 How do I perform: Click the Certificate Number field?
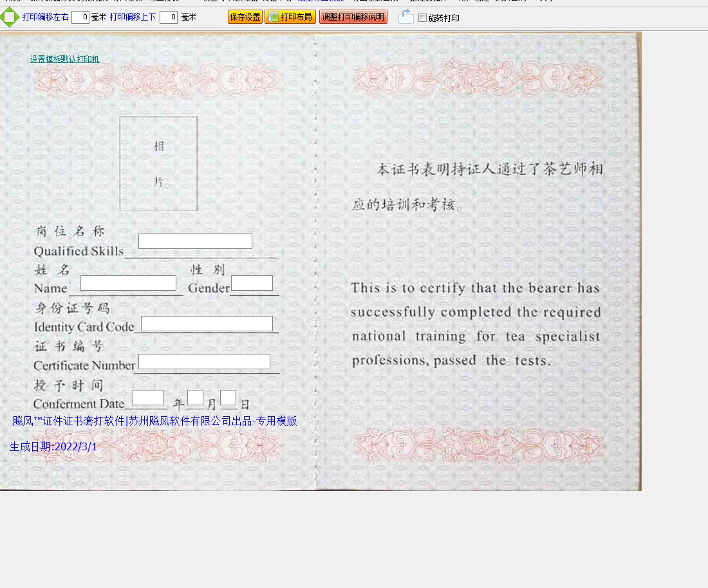pyautogui.click(x=204, y=362)
